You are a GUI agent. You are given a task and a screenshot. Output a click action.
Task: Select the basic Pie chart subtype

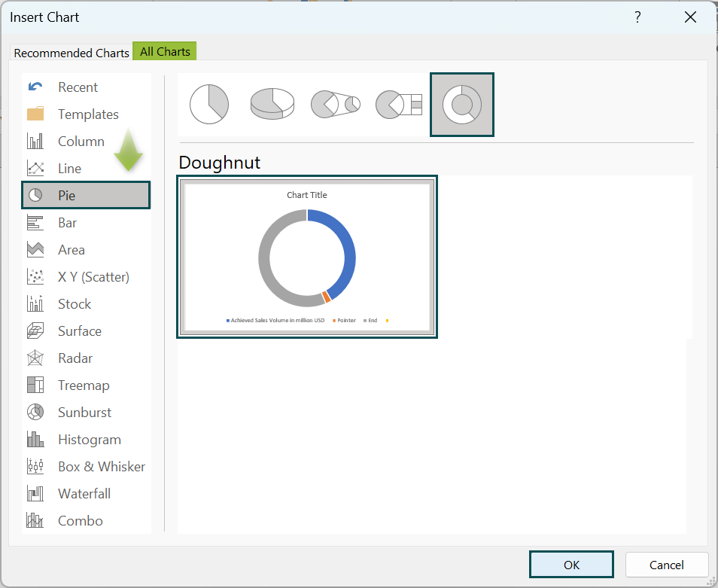pyautogui.click(x=208, y=105)
